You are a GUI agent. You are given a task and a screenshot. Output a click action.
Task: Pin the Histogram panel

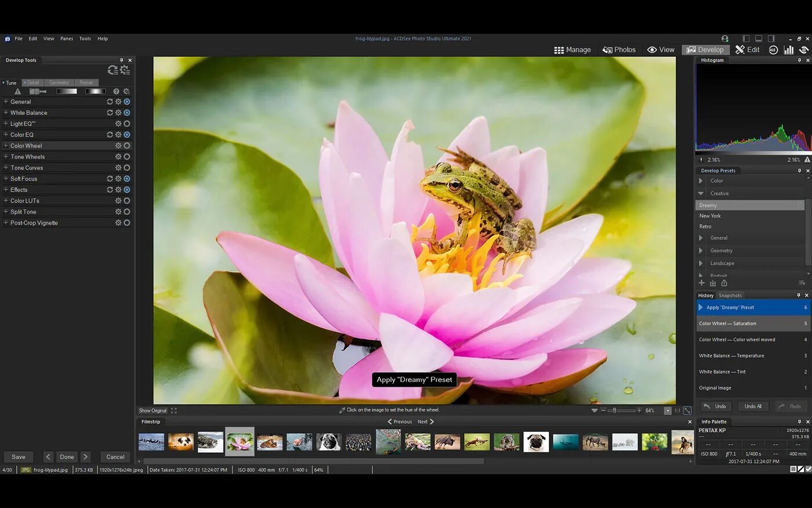(799, 60)
